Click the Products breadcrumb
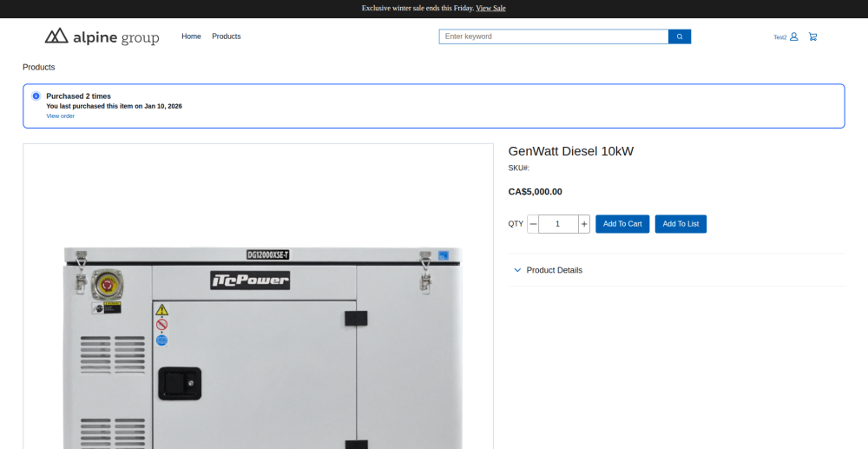Viewport: 868px width, 449px height. tap(39, 67)
